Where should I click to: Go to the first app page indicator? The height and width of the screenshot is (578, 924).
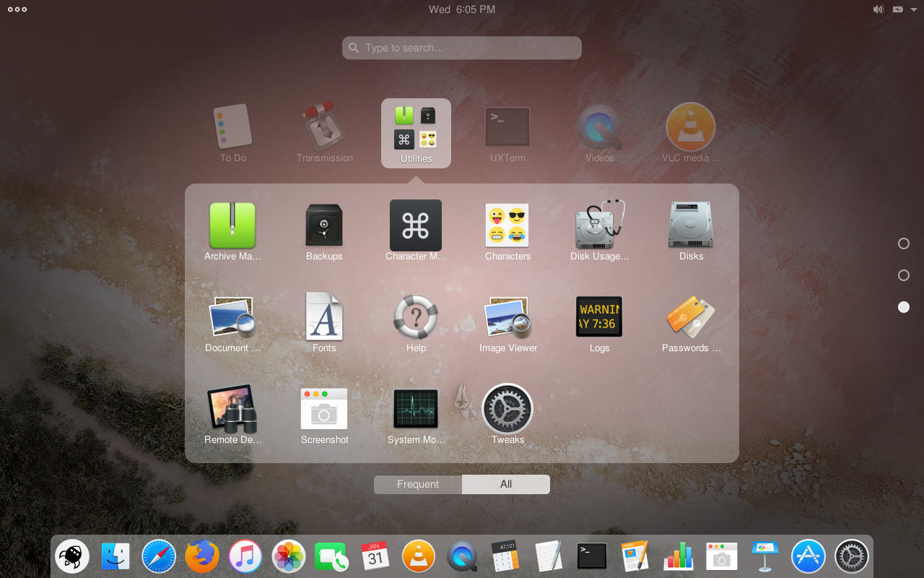903,243
